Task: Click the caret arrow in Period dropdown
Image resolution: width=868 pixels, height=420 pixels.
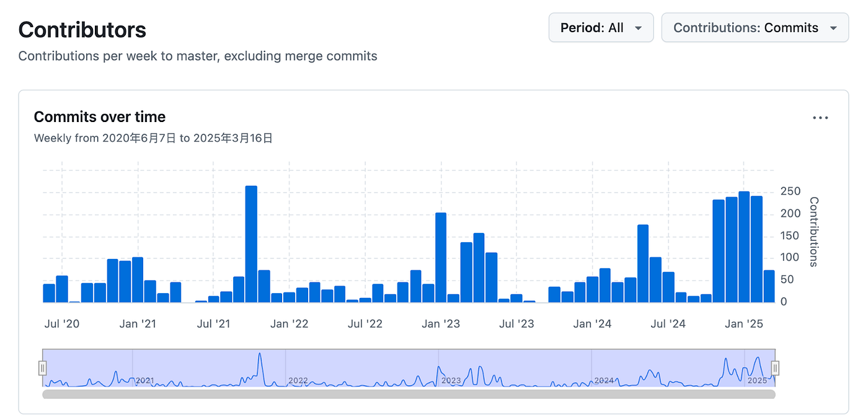Action: point(638,28)
